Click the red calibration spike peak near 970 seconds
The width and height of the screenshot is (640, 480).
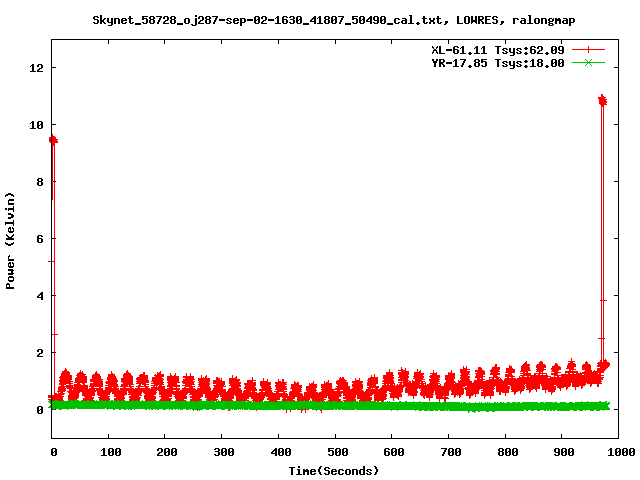point(602,100)
